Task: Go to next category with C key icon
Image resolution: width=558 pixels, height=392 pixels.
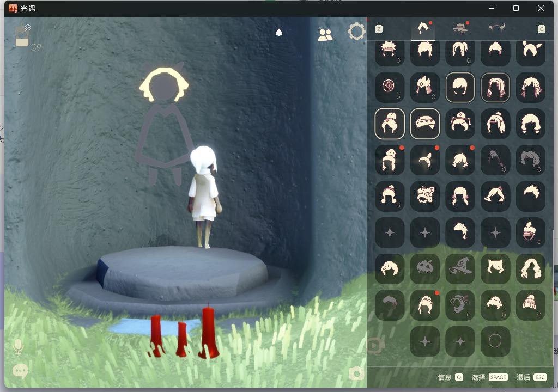Action: pyautogui.click(x=541, y=29)
